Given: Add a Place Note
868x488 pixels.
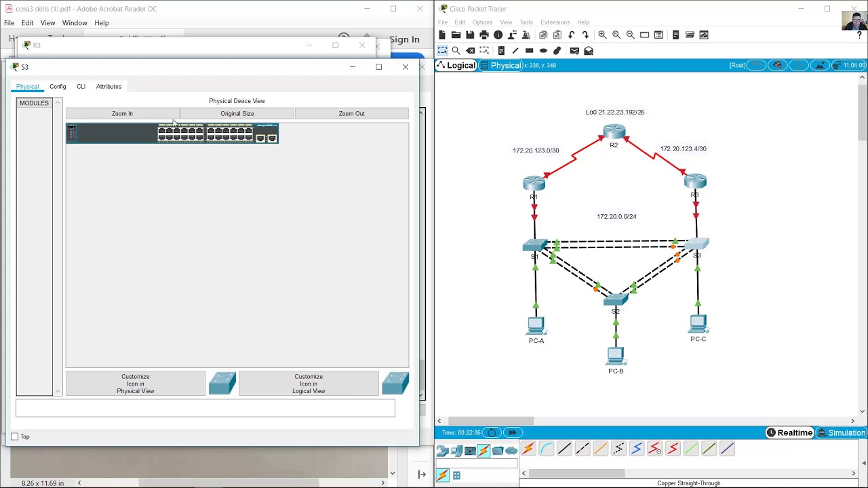Looking at the screenshot, I should coord(501,51).
